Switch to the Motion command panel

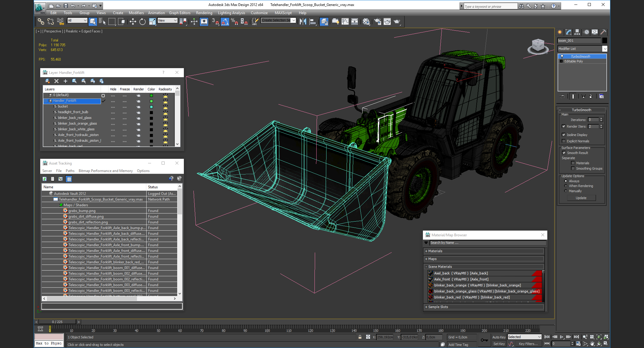point(586,32)
